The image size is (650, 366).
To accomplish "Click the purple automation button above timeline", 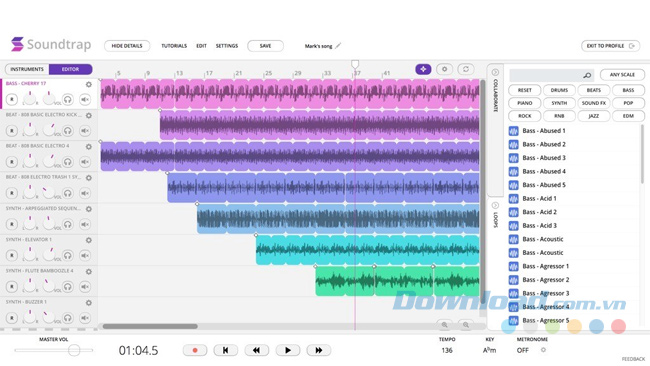I will pos(423,69).
